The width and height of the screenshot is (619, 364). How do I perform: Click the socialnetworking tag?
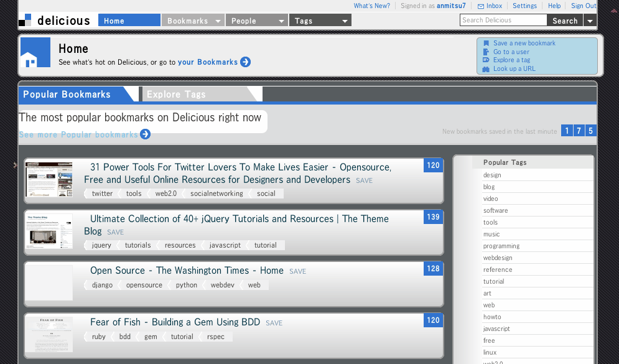click(x=216, y=194)
